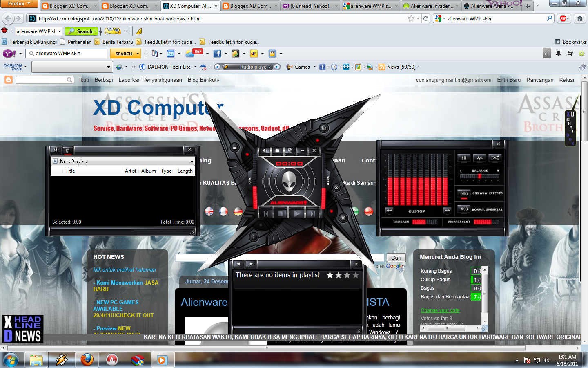Click the switch-mode overlapping squares icon
588x368 pixels.
point(290,150)
